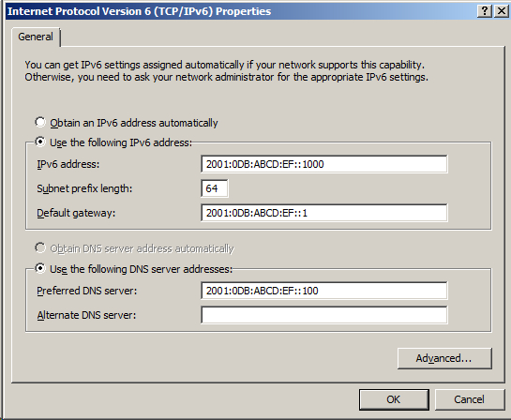The image size is (511, 420).
Task: Click inside the Default gateway text box
Action: tap(324, 213)
